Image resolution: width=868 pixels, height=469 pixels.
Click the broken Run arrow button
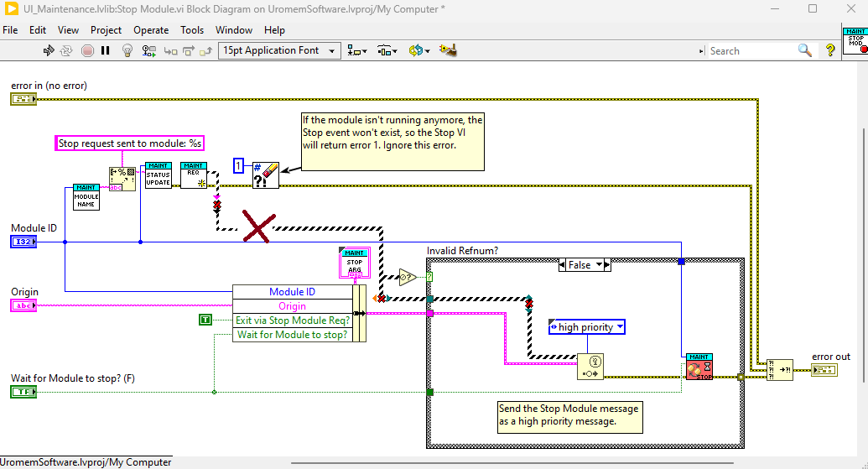(49, 50)
